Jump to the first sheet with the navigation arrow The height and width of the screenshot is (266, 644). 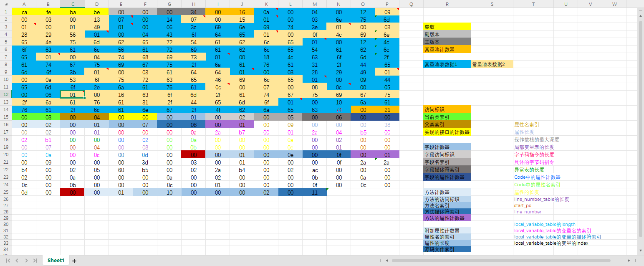click(x=8, y=261)
